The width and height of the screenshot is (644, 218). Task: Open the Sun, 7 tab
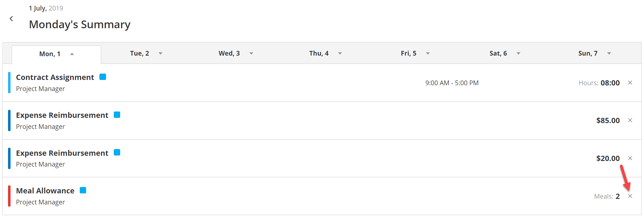point(588,53)
